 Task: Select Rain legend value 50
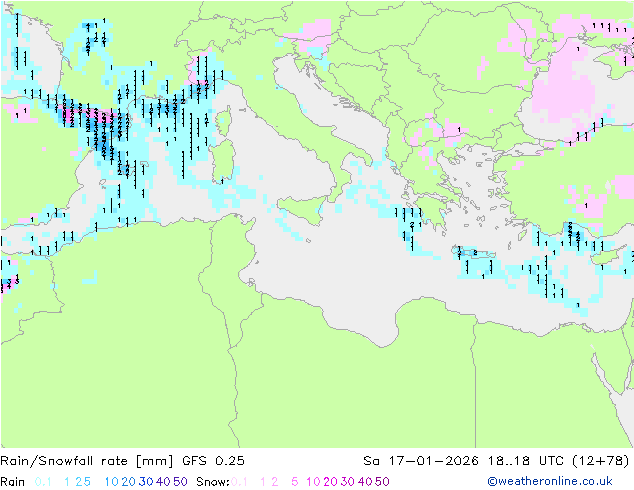(180, 482)
